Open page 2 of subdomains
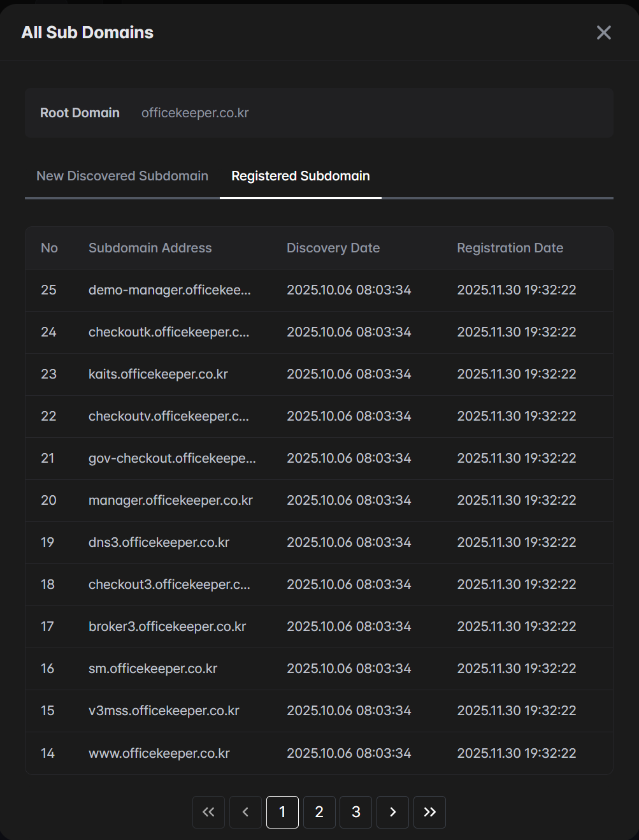 pyautogui.click(x=319, y=812)
